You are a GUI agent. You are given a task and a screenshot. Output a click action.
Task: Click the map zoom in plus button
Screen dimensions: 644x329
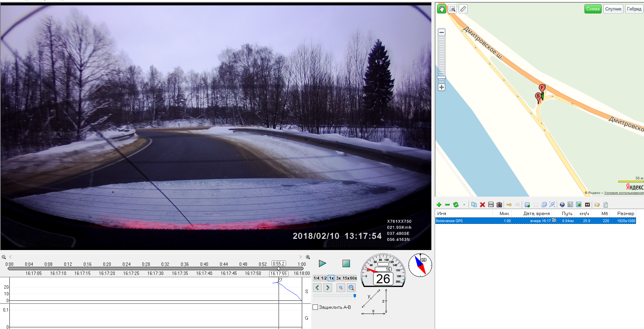441,87
